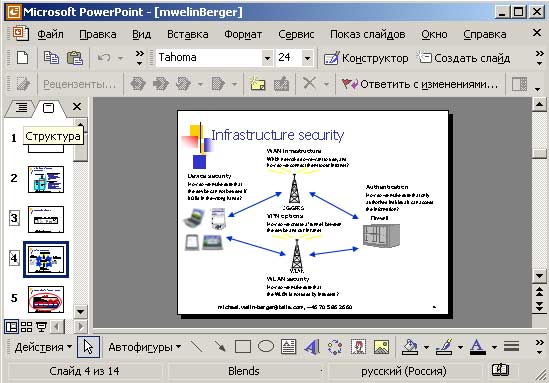Click the Paste clipboard icon
The width and height of the screenshot is (549, 383).
pyautogui.click(x=75, y=57)
